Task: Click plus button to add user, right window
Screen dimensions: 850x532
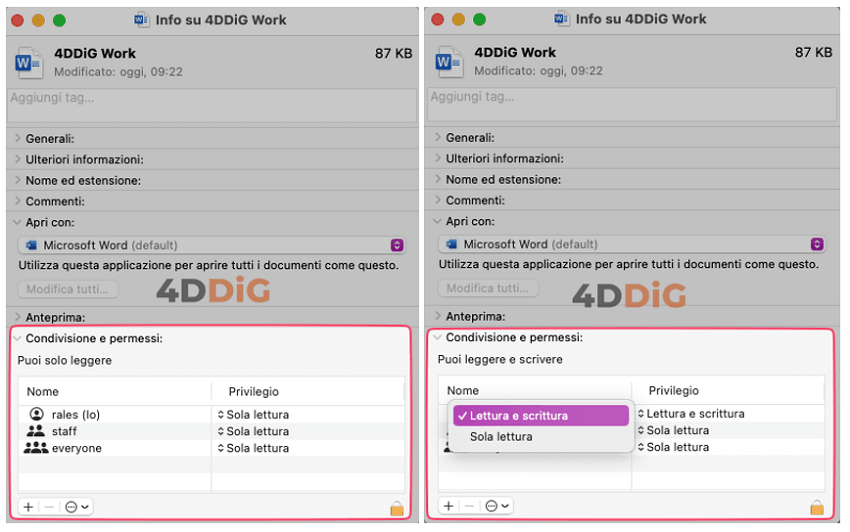Action: pyautogui.click(x=448, y=505)
